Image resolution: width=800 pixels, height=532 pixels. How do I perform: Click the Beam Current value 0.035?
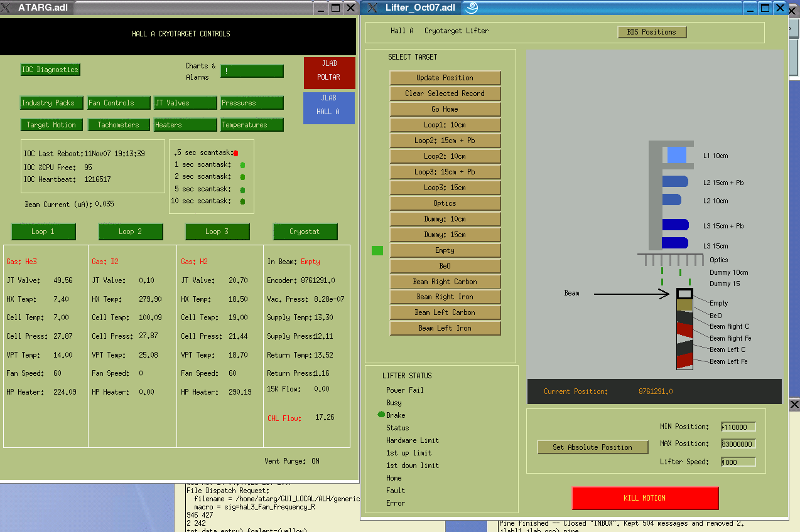pos(105,205)
